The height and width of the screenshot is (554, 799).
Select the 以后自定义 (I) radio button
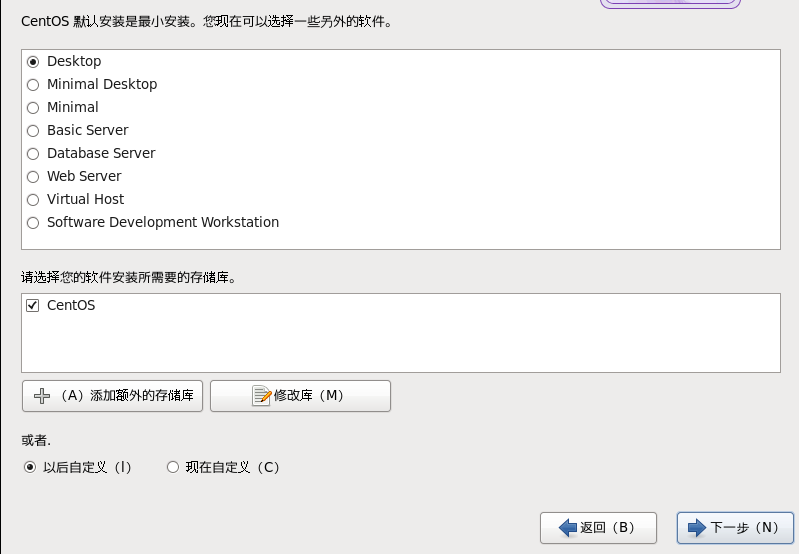tap(30, 467)
